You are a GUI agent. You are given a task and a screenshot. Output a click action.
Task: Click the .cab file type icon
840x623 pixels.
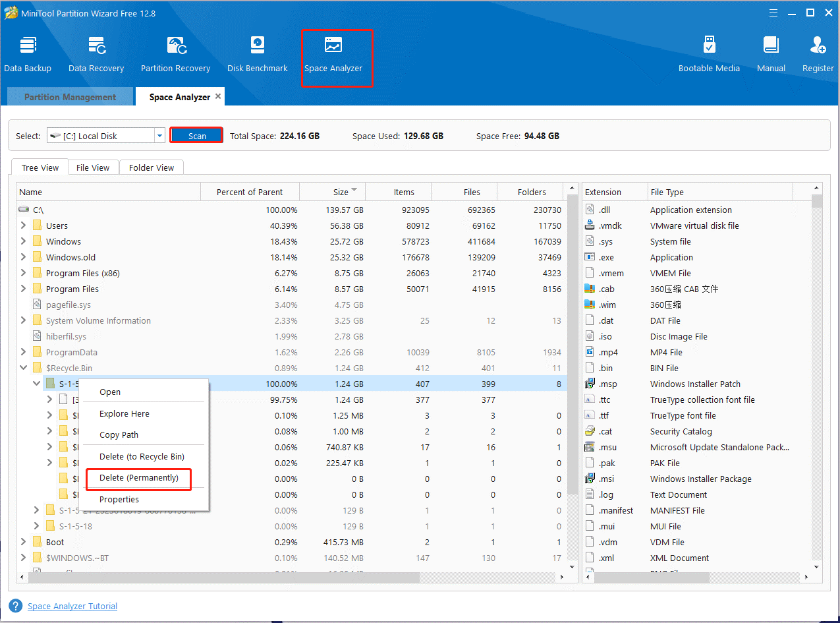coord(590,289)
